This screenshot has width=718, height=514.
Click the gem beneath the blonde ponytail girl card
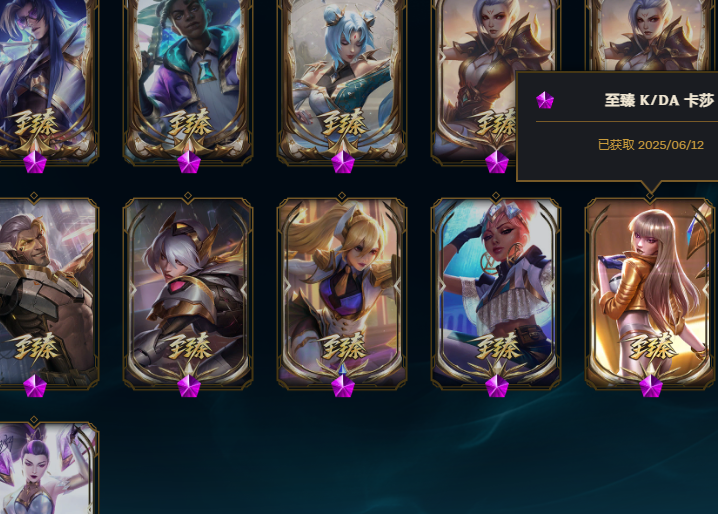point(343,386)
